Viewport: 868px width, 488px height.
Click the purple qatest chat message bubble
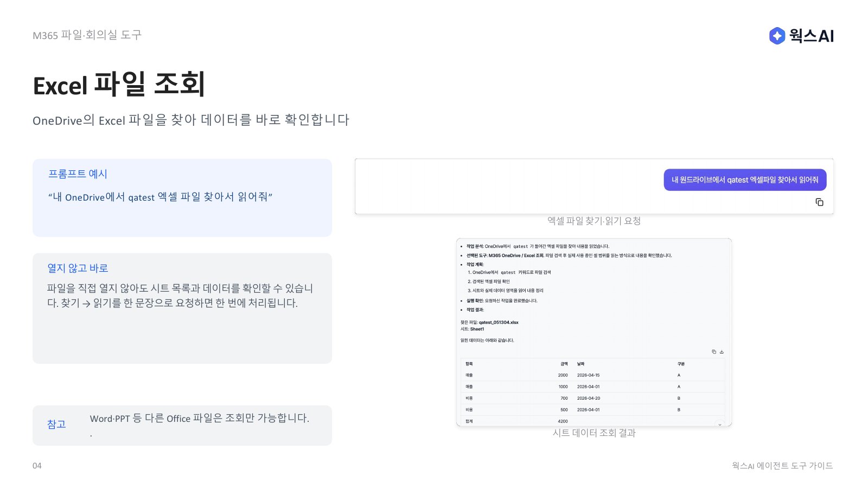click(745, 180)
